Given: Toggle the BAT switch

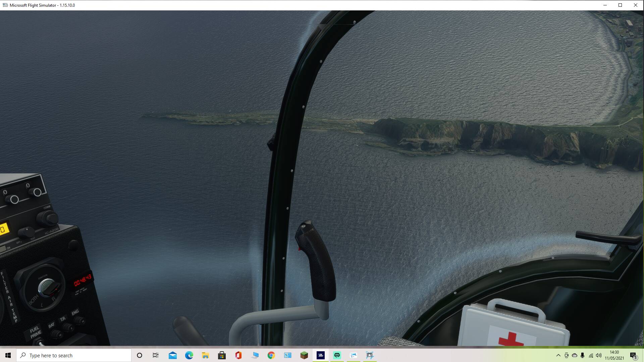Looking at the screenshot, I should click(x=56, y=334).
